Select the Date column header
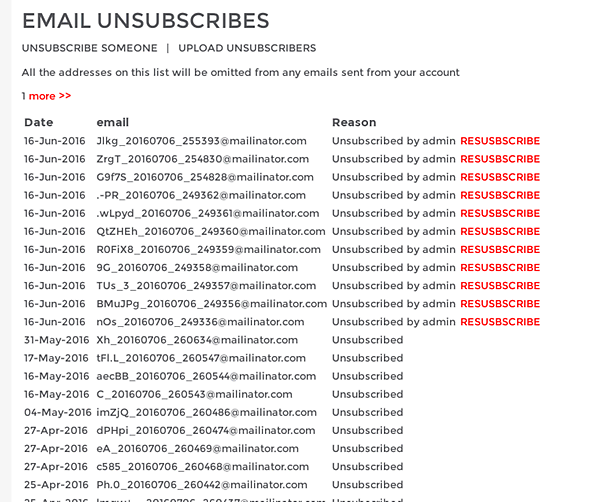The height and width of the screenshot is (502, 600). [x=39, y=122]
